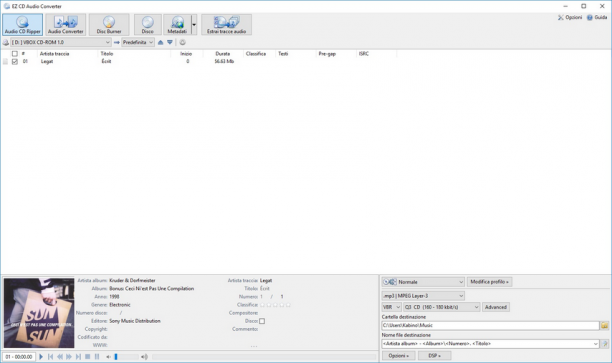The width and height of the screenshot is (612, 363).
Task: Expand the destination filename pattern dropdown
Action: click(596, 344)
